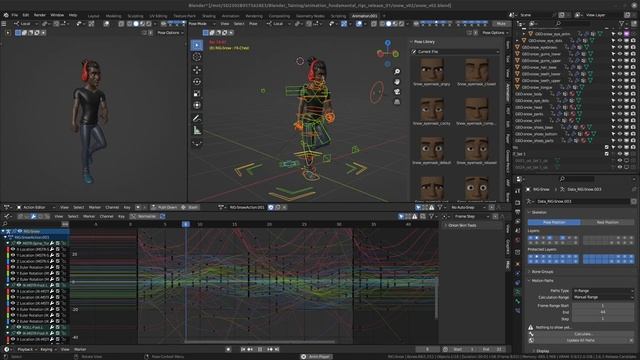Image resolution: width=640 pixels, height=360 pixels.
Task: Switch to the Layout workspace tab
Action: (93, 16)
